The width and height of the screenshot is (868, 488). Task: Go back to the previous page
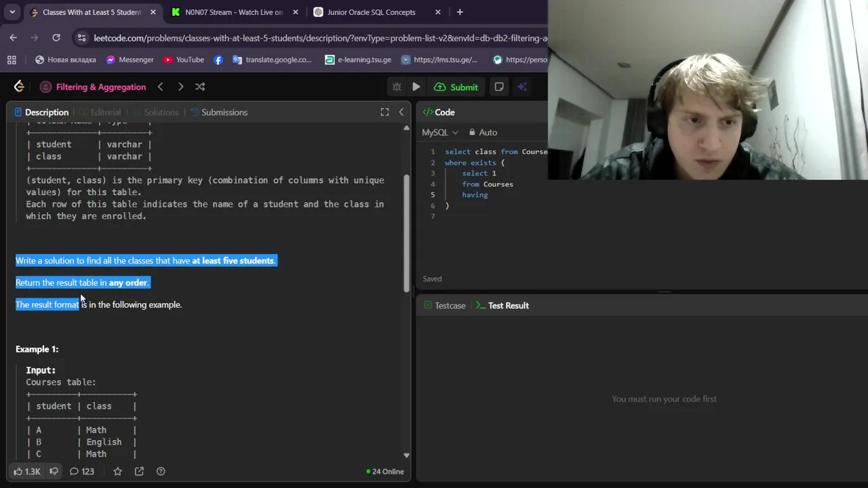13,38
